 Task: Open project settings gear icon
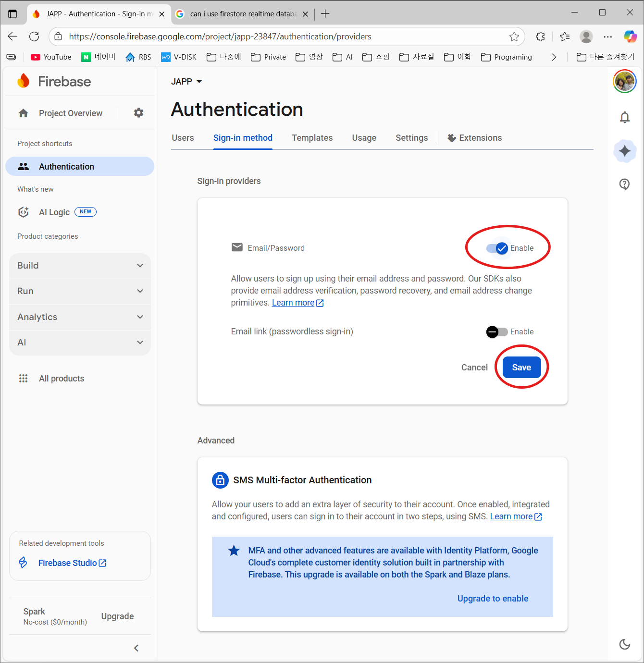[x=138, y=113]
